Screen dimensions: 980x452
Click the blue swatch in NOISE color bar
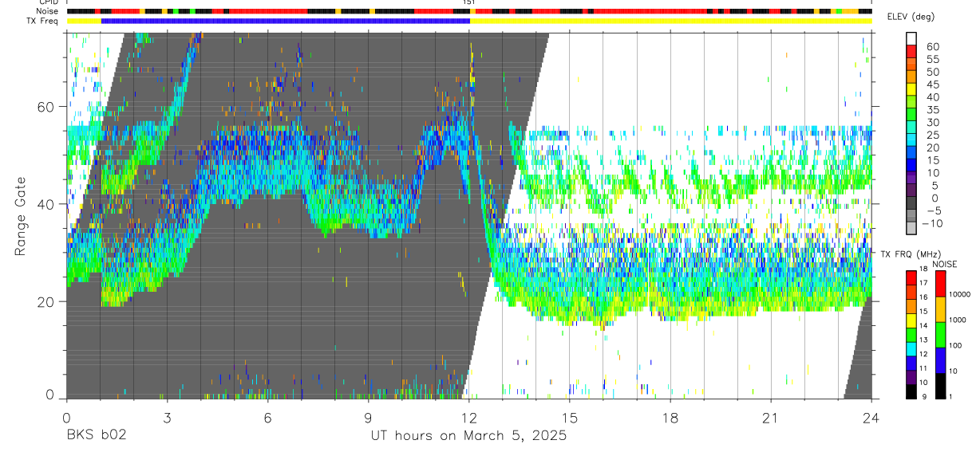pos(941,360)
